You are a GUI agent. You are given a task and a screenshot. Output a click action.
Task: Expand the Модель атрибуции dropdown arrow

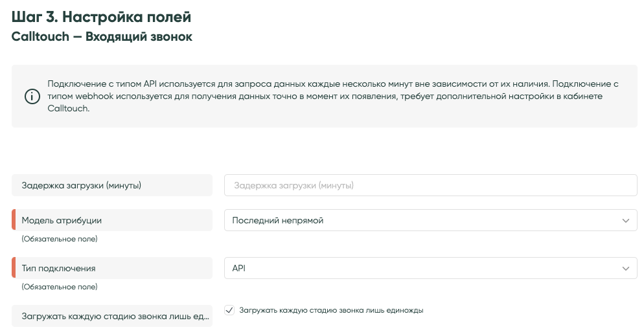tap(625, 221)
